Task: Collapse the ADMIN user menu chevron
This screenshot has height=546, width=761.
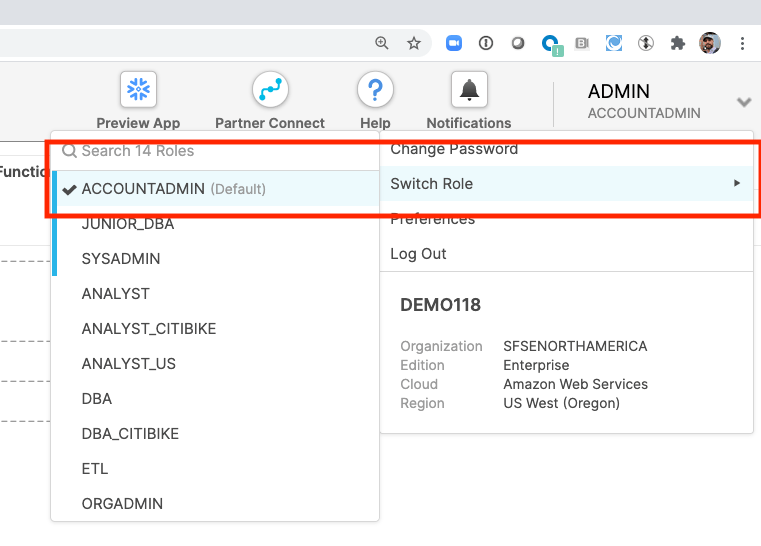Action: pyautogui.click(x=743, y=102)
